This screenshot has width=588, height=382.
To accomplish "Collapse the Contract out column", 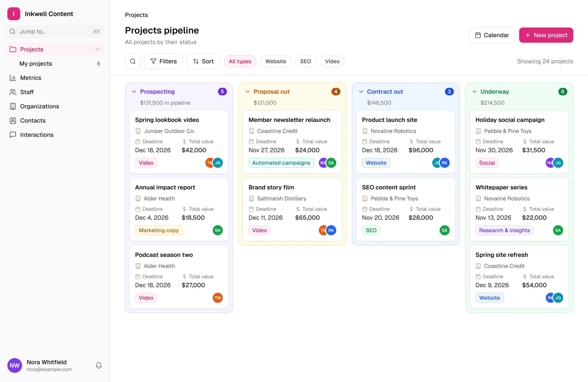I will pos(361,92).
